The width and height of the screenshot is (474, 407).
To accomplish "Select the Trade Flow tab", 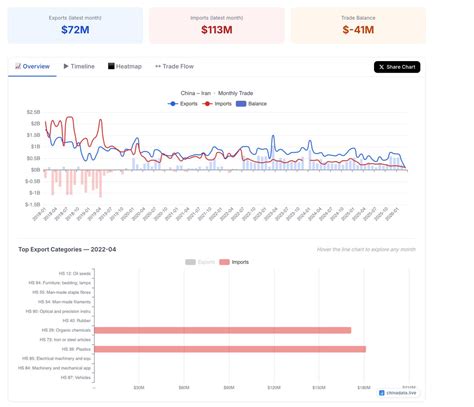I will pyautogui.click(x=174, y=66).
